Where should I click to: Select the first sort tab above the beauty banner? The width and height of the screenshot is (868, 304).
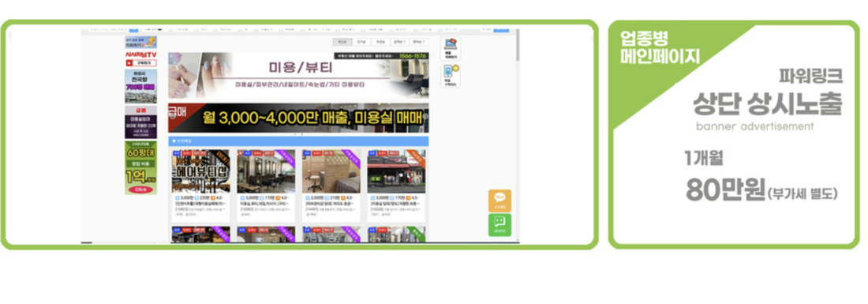click(x=342, y=42)
